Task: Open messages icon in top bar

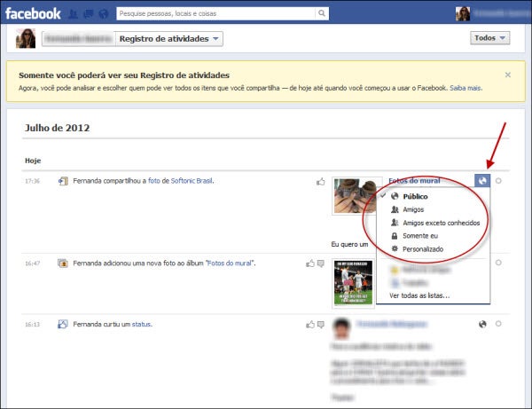Action: [90, 14]
